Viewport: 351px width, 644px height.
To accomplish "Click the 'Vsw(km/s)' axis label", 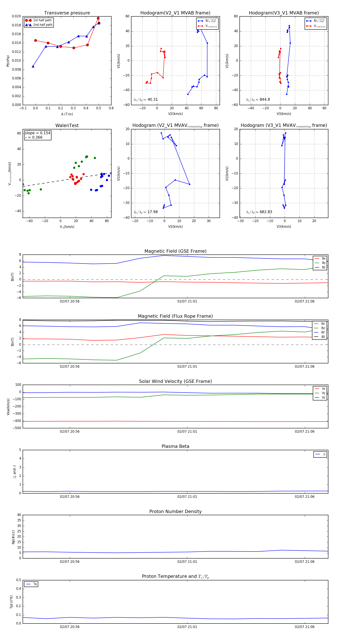I will [8, 407].
